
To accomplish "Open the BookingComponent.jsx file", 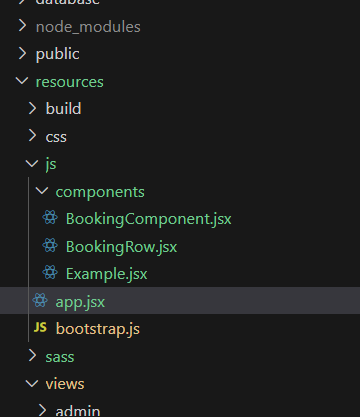I will click(148, 219).
